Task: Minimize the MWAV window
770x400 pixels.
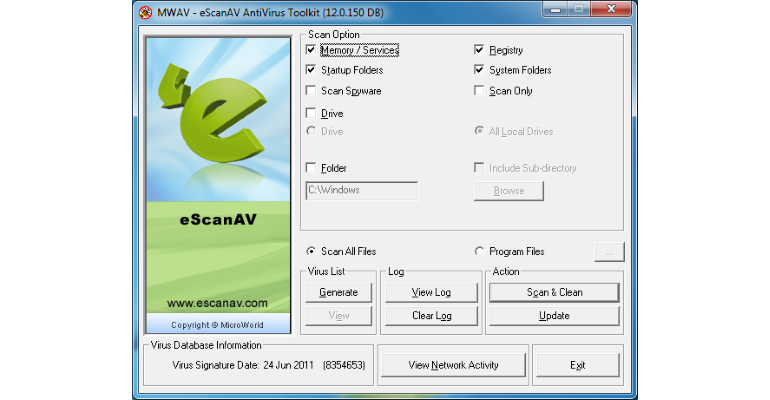Action: tap(555, 9)
